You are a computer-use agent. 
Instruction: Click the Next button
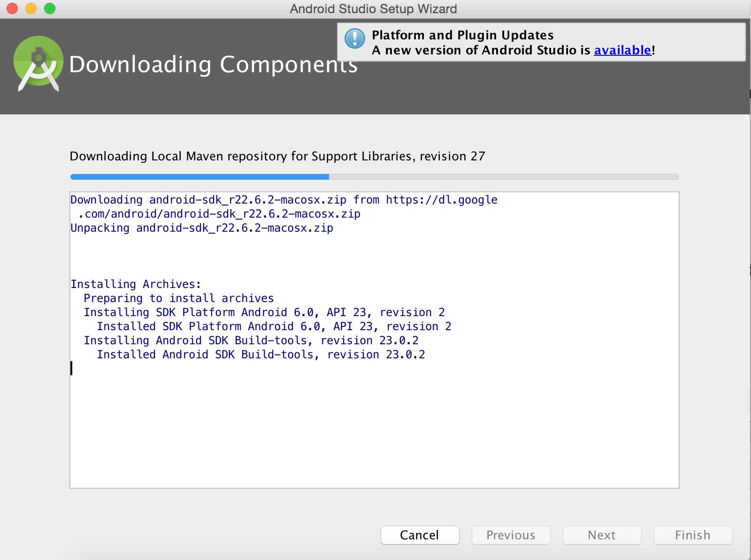pos(602,535)
